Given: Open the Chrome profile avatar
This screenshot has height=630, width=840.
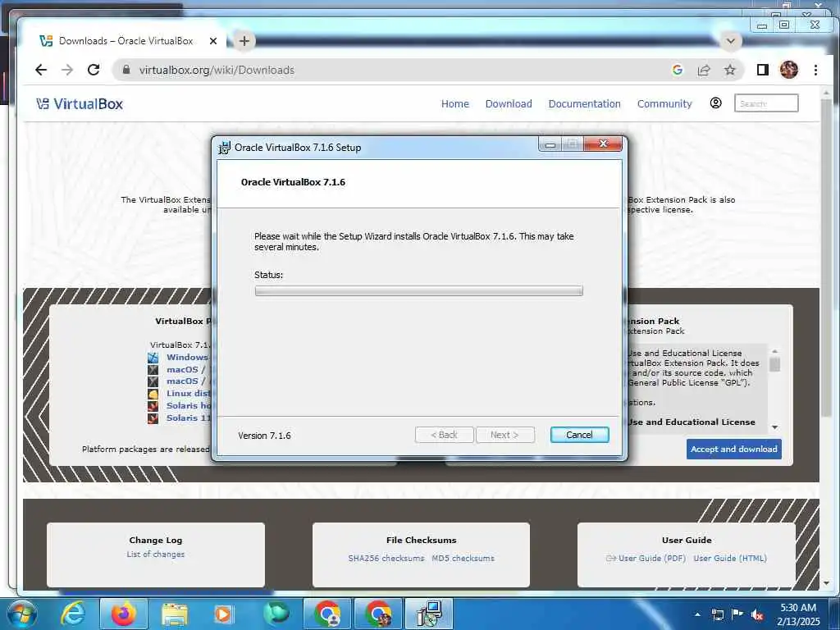Looking at the screenshot, I should coord(788,70).
